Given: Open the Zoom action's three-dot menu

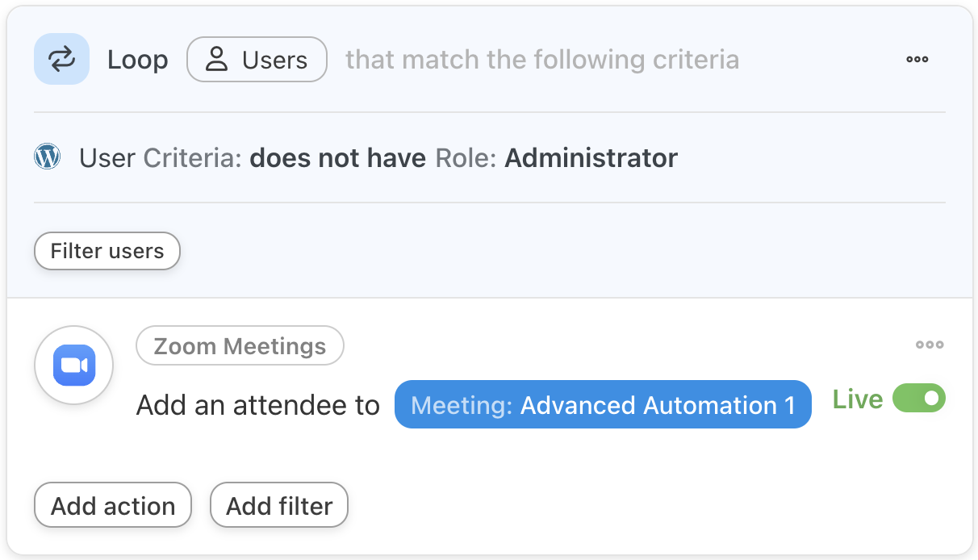Looking at the screenshot, I should coord(929,345).
